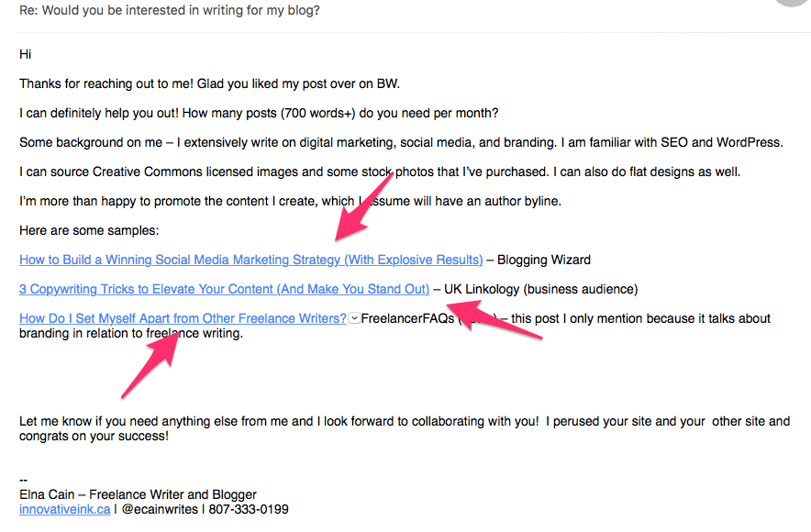Screen dimensions: 811x532
Task: Click the 'Here are some samples:' line
Action: tap(89, 230)
